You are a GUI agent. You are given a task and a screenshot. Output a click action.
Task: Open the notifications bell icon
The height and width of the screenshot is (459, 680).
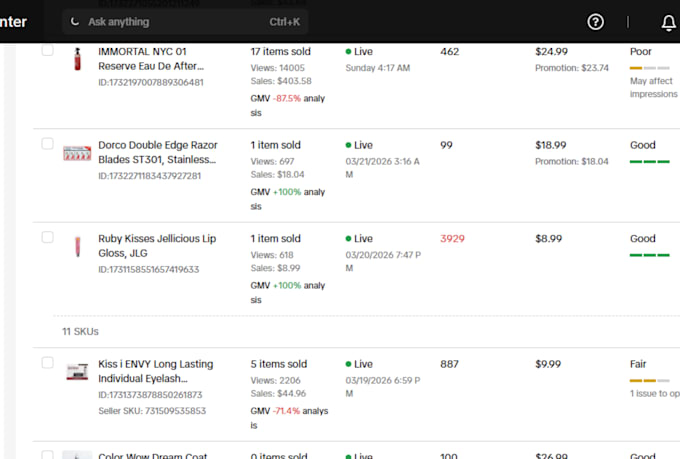[668, 23]
